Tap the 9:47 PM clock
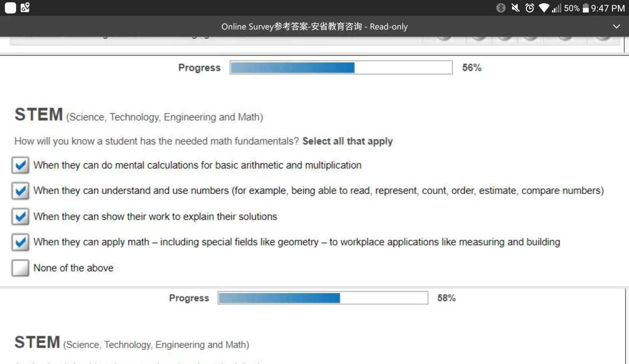 608,8
